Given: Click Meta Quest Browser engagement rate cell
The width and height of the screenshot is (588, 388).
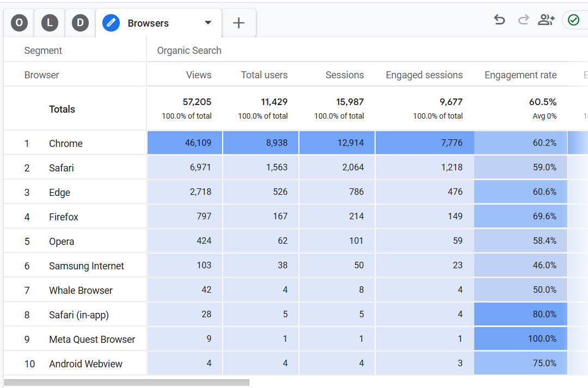Looking at the screenshot, I should pyautogui.click(x=520, y=339).
